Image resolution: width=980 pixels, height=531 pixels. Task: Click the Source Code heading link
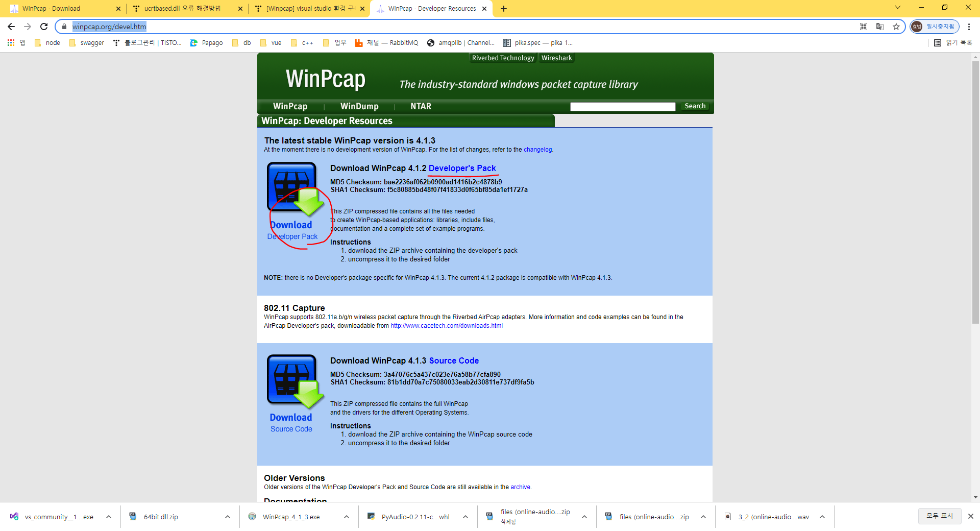coord(454,360)
